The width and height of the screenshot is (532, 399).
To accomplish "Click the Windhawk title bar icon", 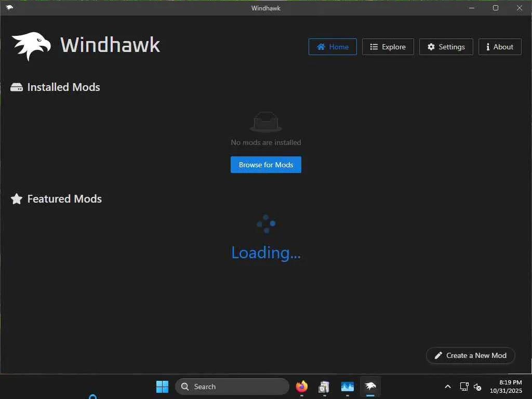I will coord(9,7).
